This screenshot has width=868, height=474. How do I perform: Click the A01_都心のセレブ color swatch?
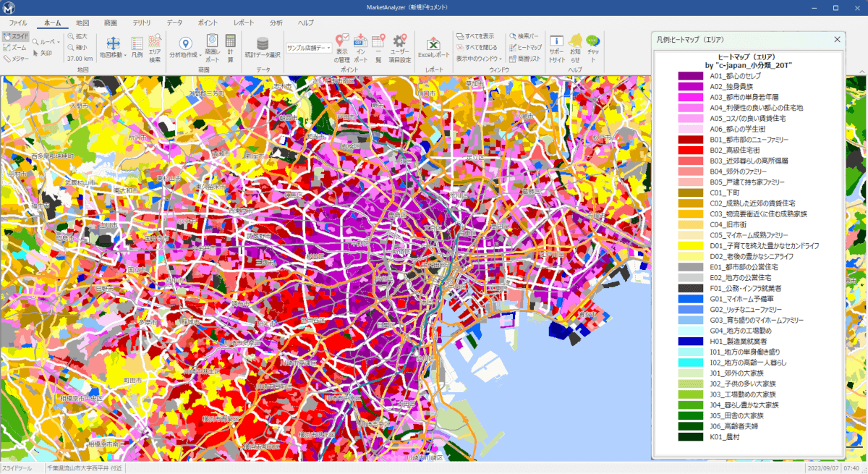click(x=691, y=75)
